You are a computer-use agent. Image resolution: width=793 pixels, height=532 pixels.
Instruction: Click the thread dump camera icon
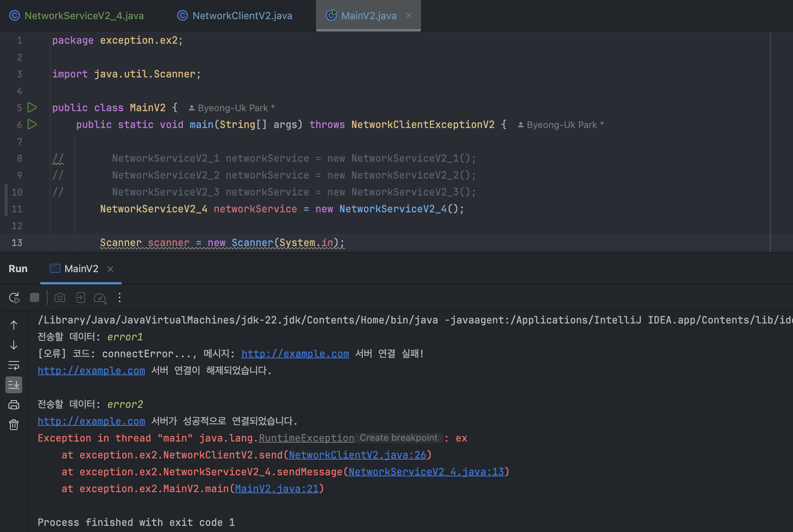point(60,298)
